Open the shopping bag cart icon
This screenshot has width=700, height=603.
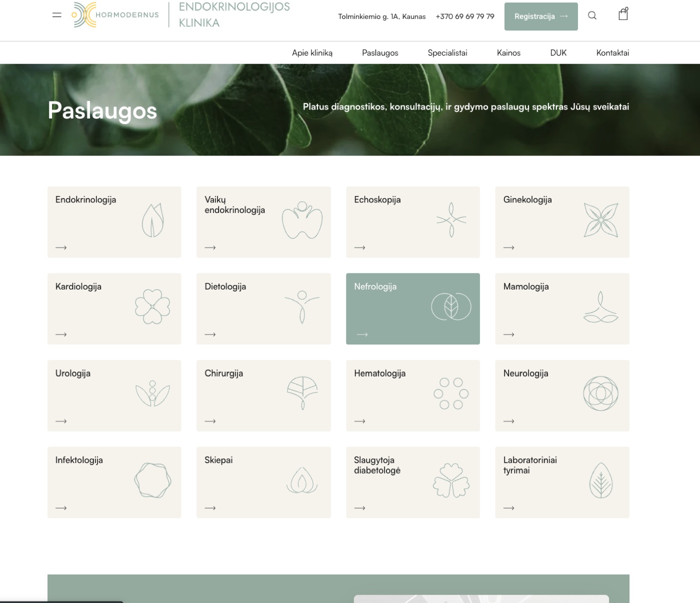(623, 14)
